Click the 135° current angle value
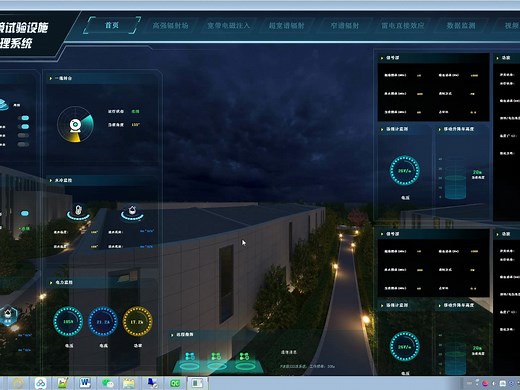Screen dimensions: 520x390 click(x=135, y=125)
